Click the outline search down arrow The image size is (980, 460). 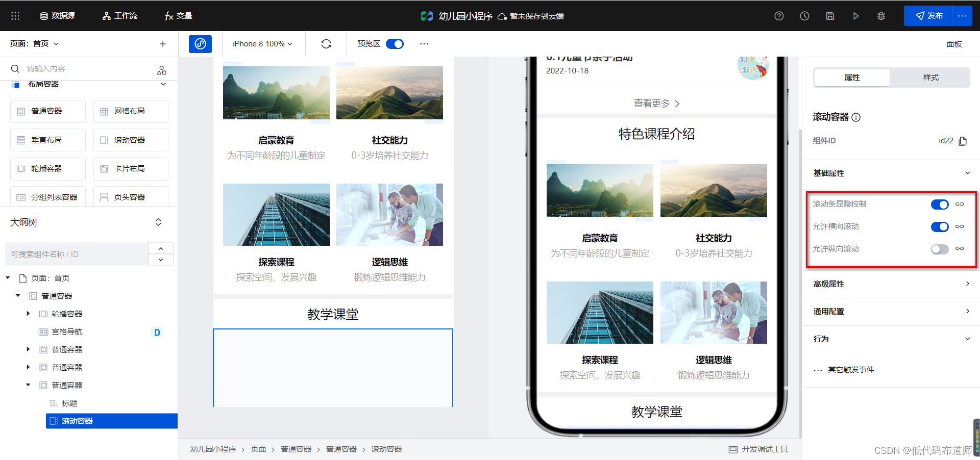click(161, 260)
